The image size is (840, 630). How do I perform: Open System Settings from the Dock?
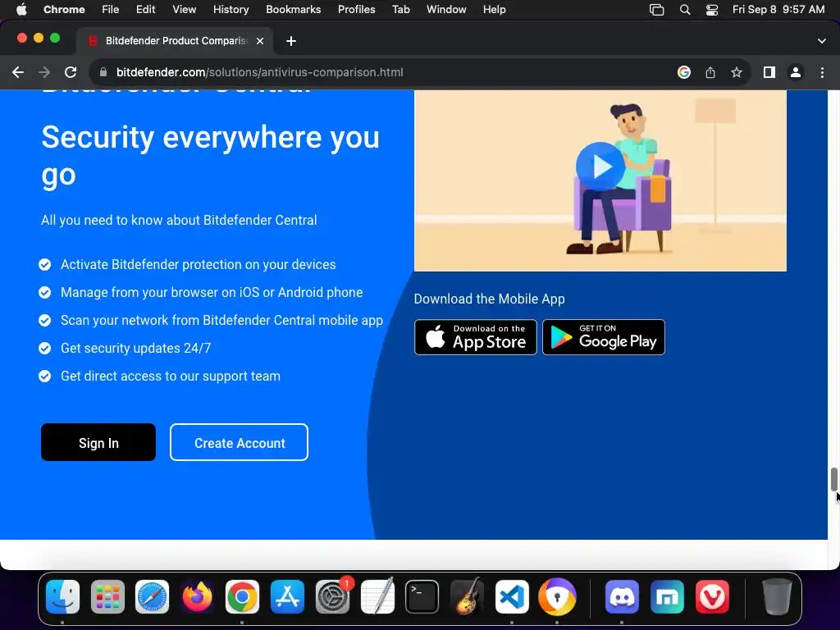coord(333,596)
